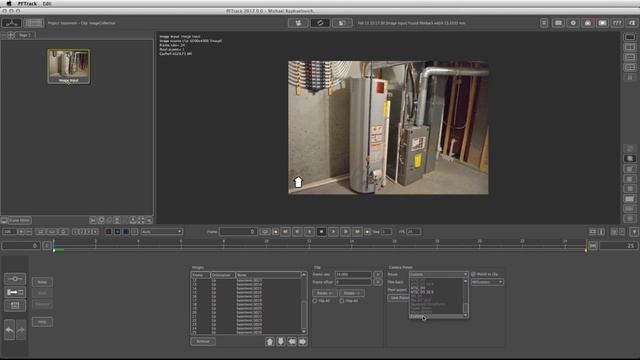Click the right Rotate button

click(352, 293)
